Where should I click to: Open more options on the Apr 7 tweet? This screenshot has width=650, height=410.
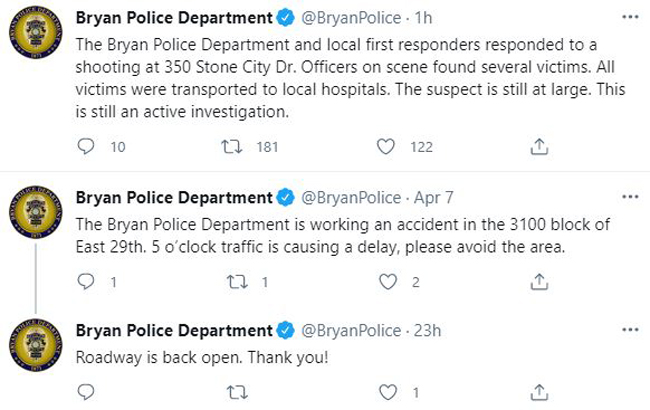(630, 197)
